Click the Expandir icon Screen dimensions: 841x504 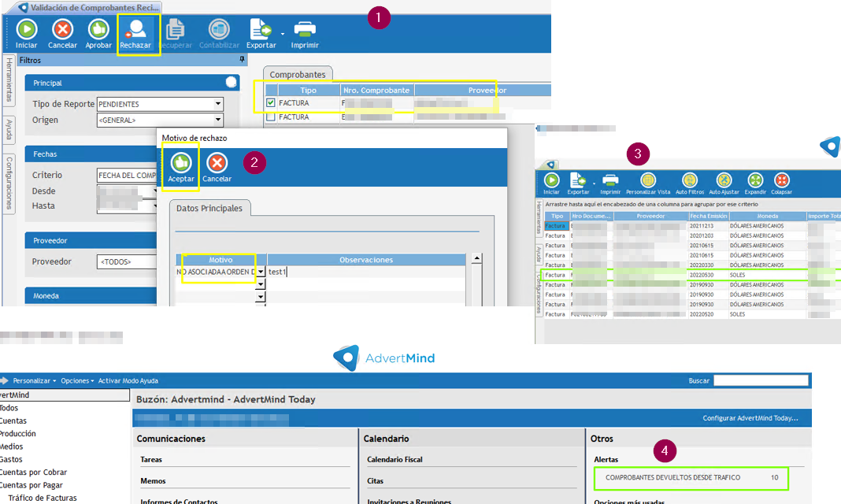point(755,180)
